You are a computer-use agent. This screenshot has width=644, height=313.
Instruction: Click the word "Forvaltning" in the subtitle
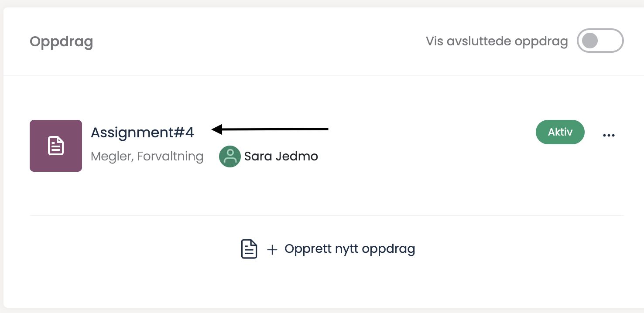(x=170, y=156)
